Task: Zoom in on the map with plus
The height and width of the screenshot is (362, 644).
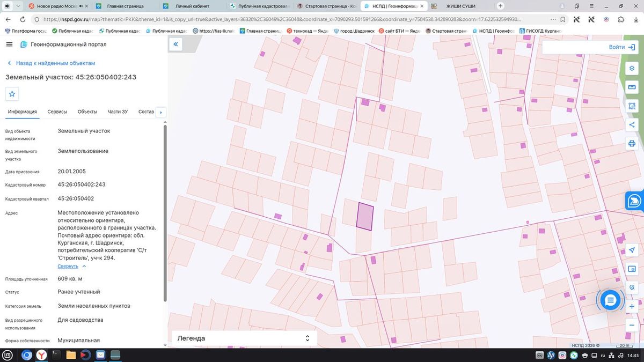Action: click(x=632, y=306)
